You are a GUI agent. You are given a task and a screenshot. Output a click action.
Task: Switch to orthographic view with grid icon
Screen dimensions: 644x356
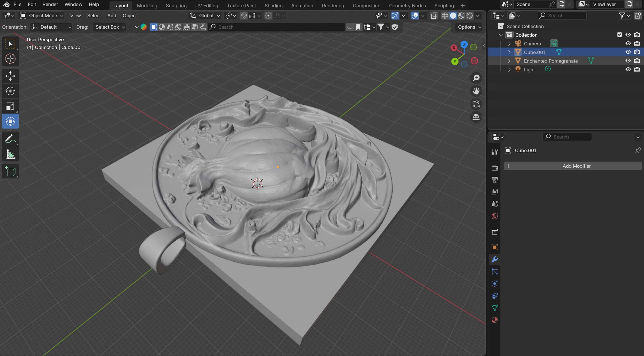click(476, 117)
